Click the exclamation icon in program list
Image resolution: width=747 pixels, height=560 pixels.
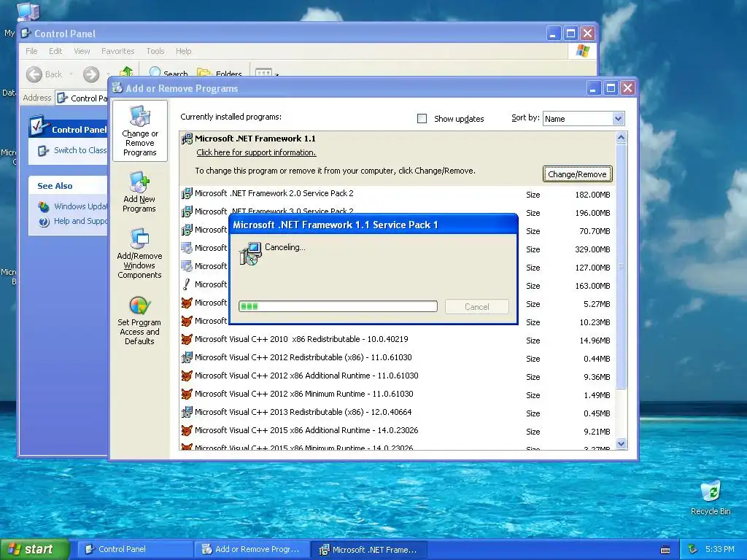click(x=187, y=284)
